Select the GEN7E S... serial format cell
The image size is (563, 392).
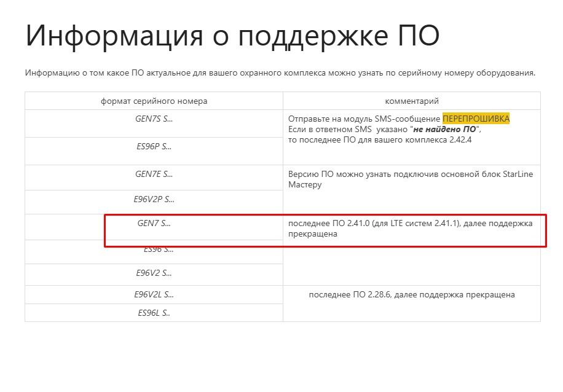pos(154,174)
